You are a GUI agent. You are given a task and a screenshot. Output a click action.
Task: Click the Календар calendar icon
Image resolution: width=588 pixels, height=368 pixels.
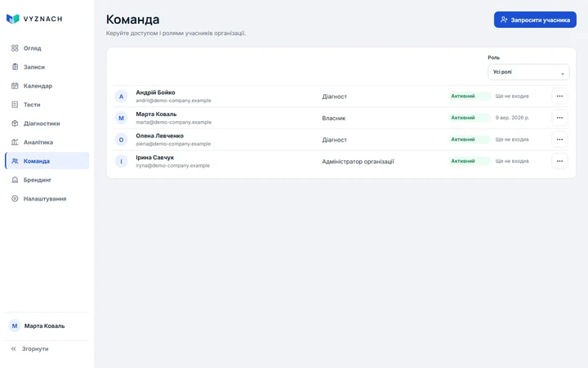tap(15, 86)
